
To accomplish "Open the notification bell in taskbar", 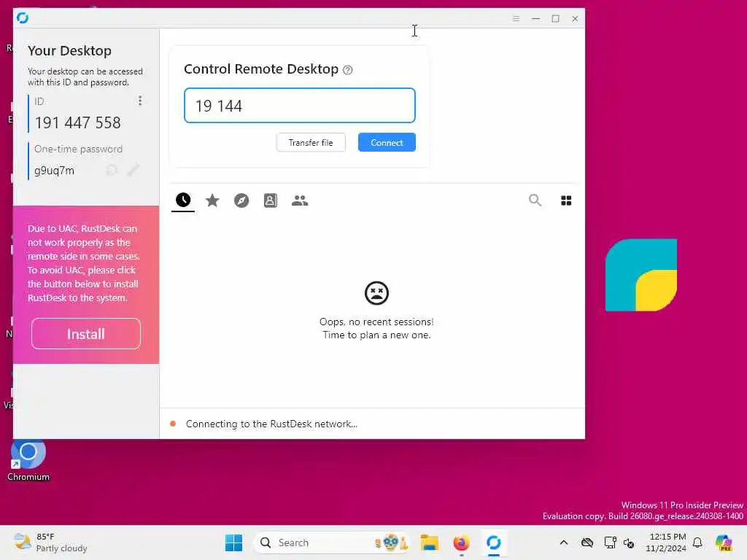I will click(x=697, y=542).
